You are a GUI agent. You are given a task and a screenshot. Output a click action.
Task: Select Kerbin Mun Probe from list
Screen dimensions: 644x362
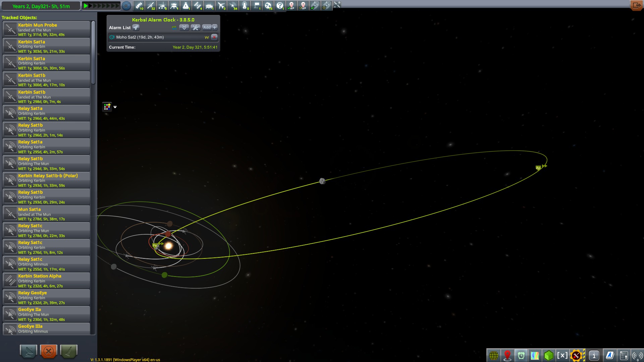point(46,29)
